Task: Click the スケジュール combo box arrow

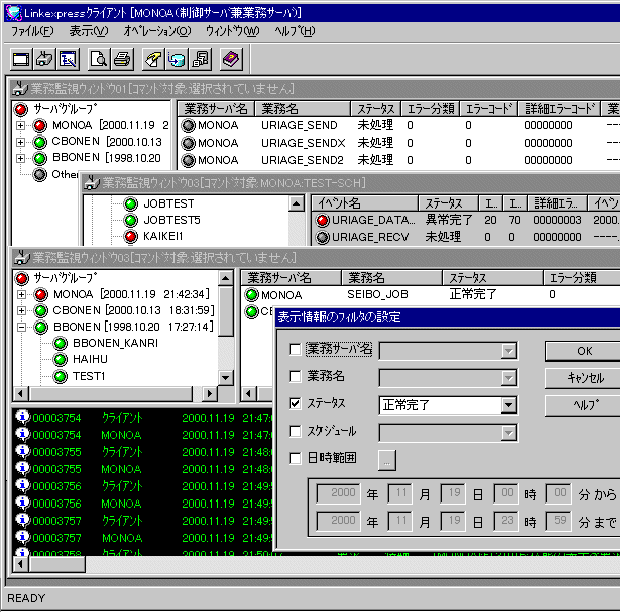Action: (508, 433)
